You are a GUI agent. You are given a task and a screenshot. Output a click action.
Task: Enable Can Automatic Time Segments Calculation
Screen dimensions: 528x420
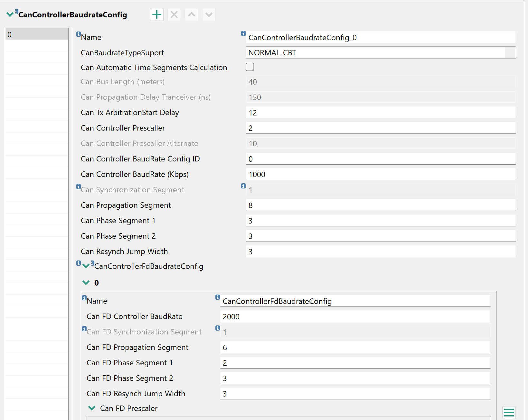pyautogui.click(x=250, y=67)
